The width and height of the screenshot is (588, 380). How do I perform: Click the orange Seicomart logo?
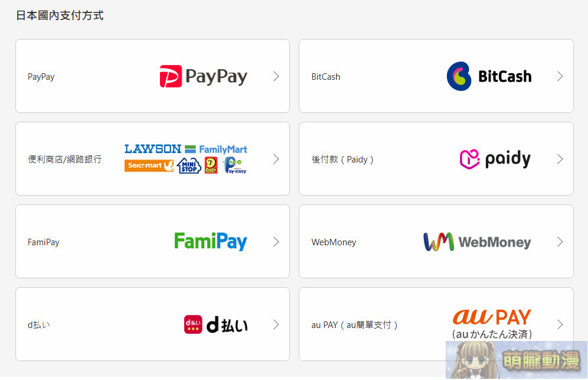[x=149, y=165]
